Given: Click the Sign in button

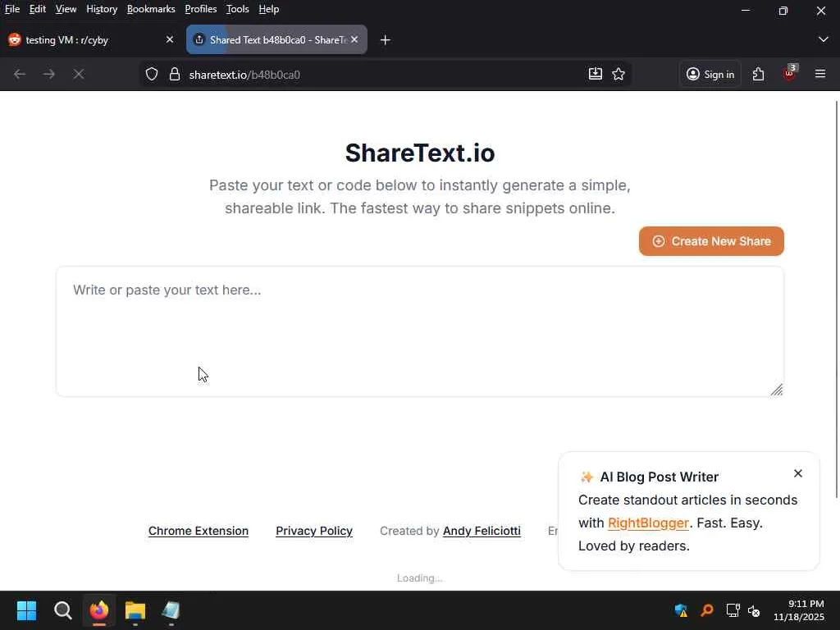Looking at the screenshot, I should [710, 74].
